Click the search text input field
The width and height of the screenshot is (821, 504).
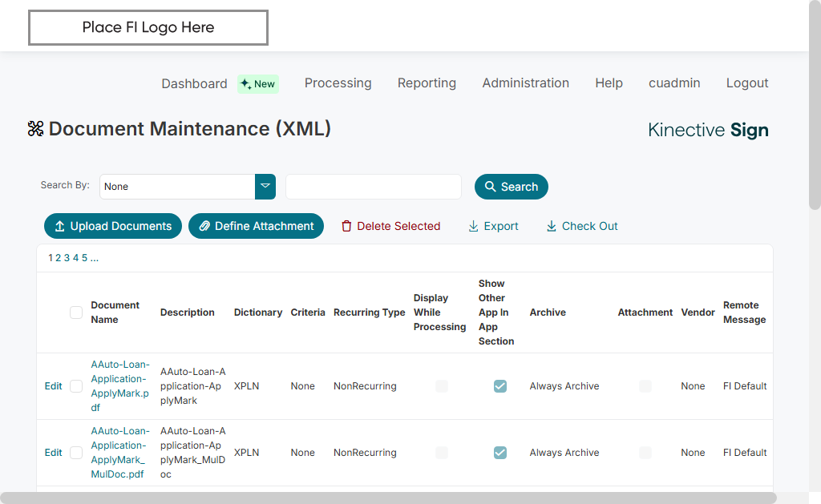coord(374,187)
